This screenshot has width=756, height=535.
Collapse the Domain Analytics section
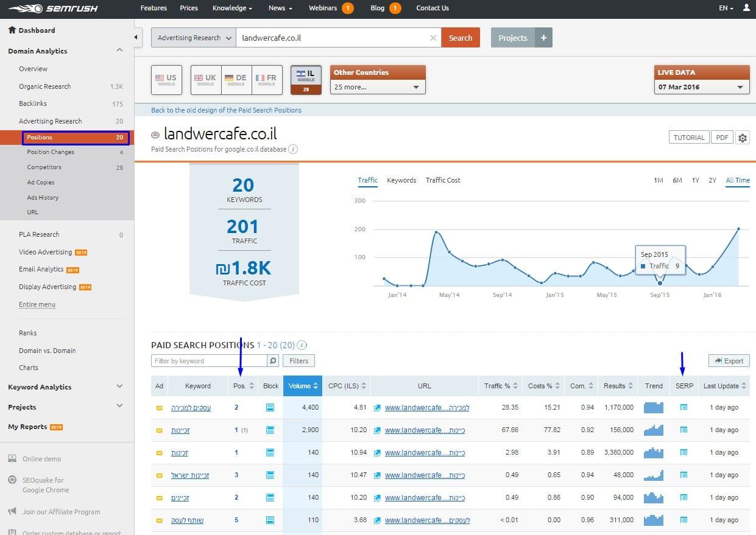point(119,51)
